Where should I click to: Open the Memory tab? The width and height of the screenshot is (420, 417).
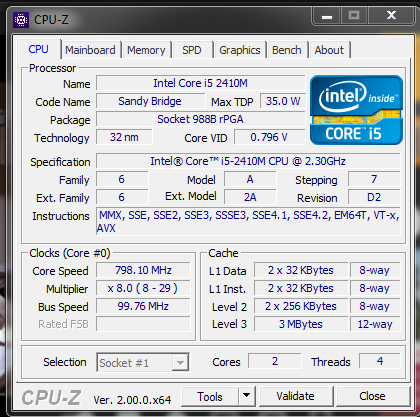tap(146, 50)
